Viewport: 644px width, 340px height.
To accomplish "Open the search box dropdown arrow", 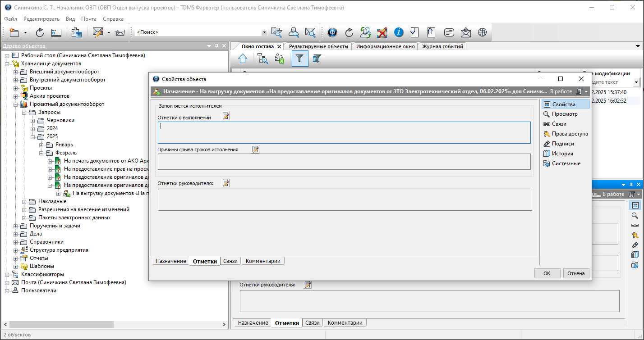I will click(x=264, y=32).
